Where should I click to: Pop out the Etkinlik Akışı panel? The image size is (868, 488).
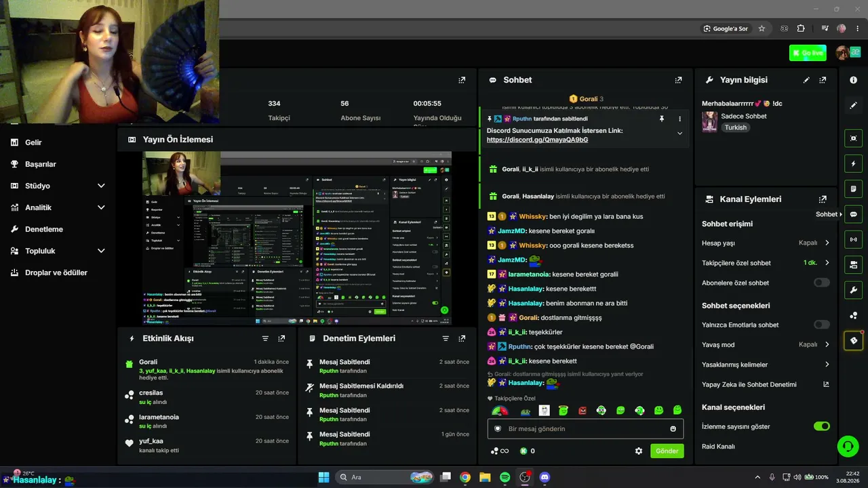281,338
